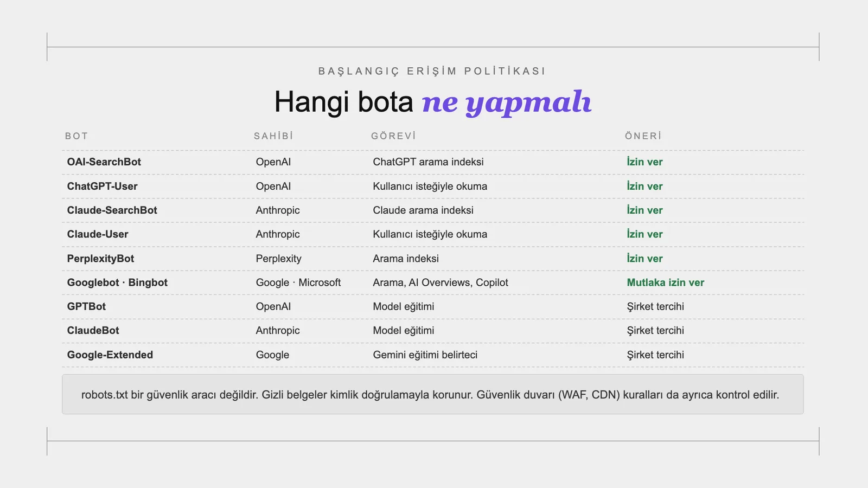Screen dimensions: 868x488
Task: Click the Perplexity owner cell
Action: tap(278, 259)
